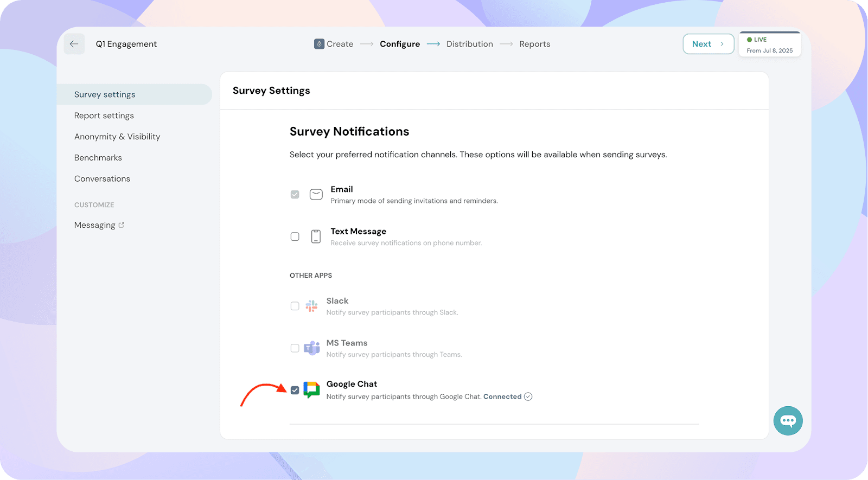The width and height of the screenshot is (868, 480).
Task: Tick the Slack notification checkbox
Action: (x=295, y=306)
